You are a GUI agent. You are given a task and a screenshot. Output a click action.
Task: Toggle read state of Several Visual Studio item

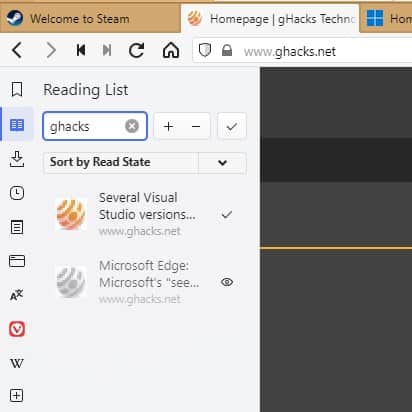227,214
